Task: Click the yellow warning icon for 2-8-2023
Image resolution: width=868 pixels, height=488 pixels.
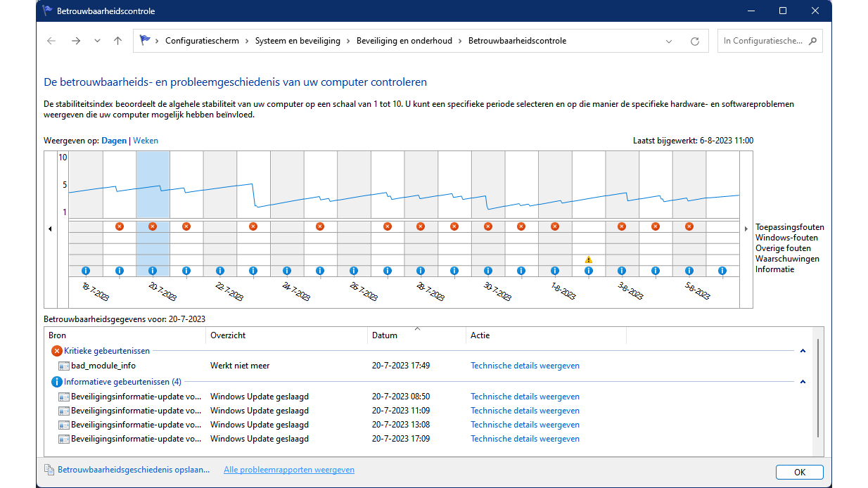Action: (x=589, y=259)
